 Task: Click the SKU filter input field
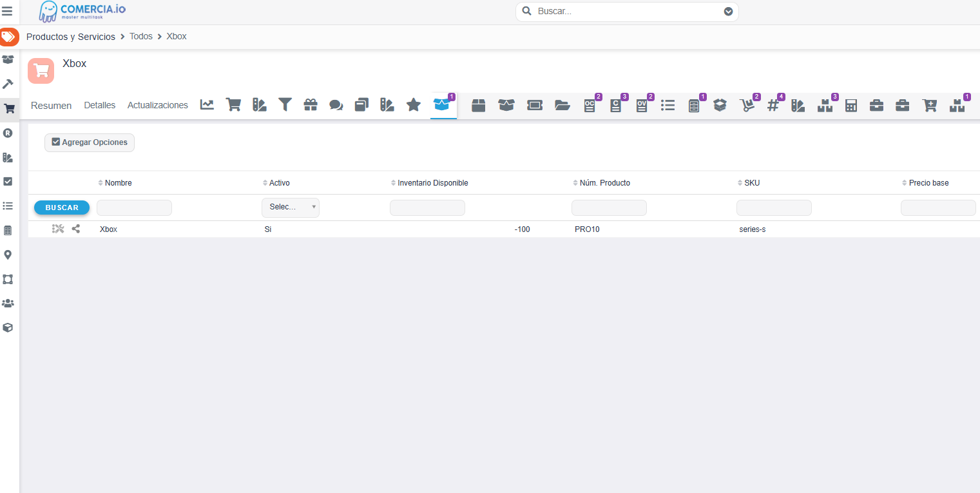tap(774, 208)
